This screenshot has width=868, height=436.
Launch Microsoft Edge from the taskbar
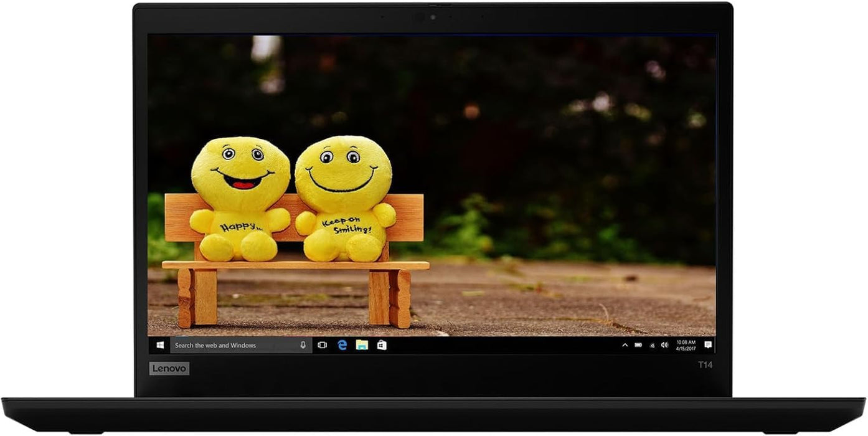pyautogui.click(x=342, y=345)
